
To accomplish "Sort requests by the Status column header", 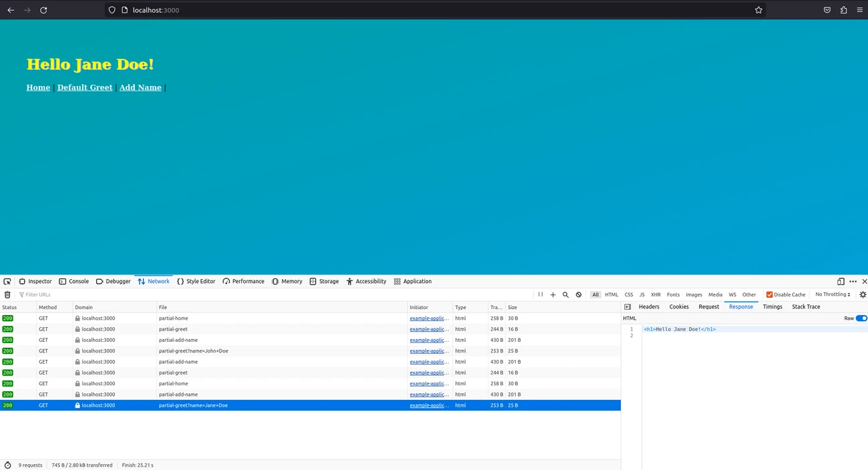I will click(x=18, y=307).
